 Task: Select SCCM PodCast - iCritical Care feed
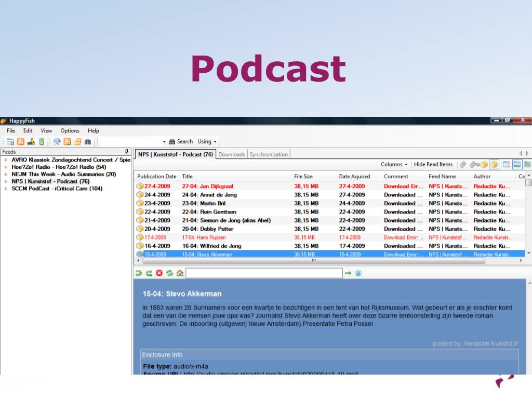point(57,188)
